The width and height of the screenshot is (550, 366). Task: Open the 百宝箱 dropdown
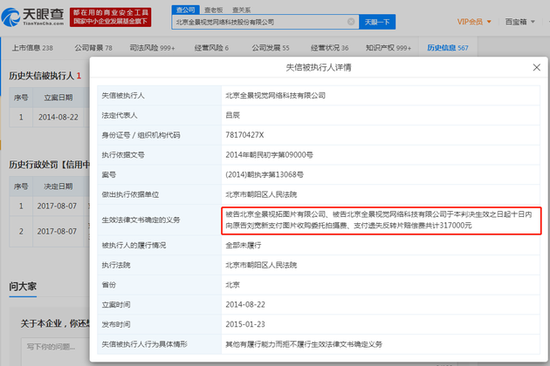pyautogui.click(x=520, y=22)
